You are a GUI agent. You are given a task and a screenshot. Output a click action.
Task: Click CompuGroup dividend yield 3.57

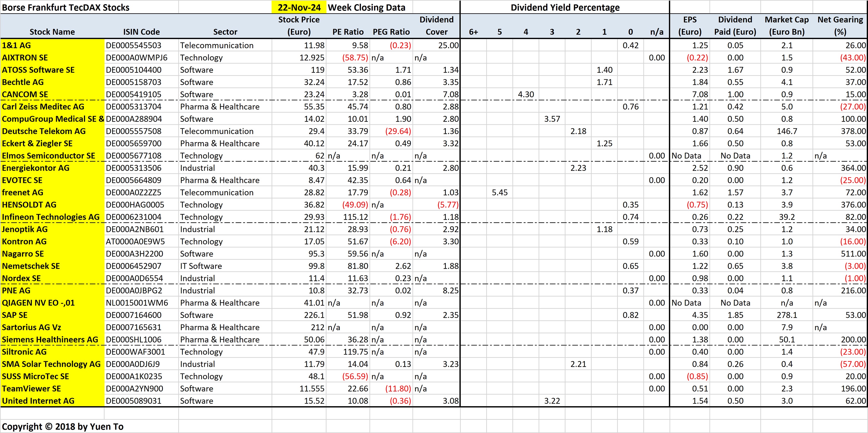pyautogui.click(x=552, y=119)
